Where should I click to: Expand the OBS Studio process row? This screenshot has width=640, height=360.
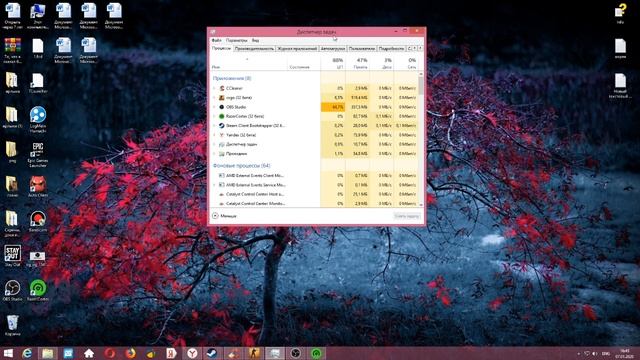coord(214,107)
